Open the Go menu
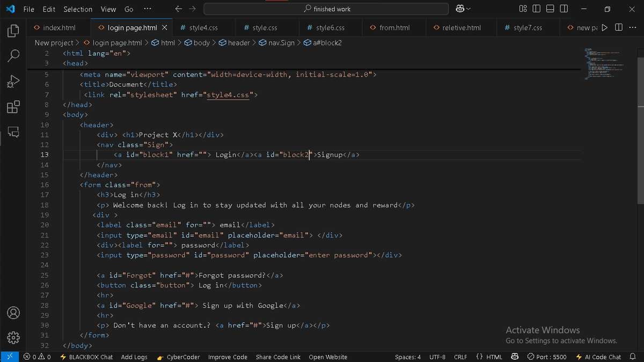Image resolution: width=644 pixels, height=362 pixels. [x=129, y=9]
